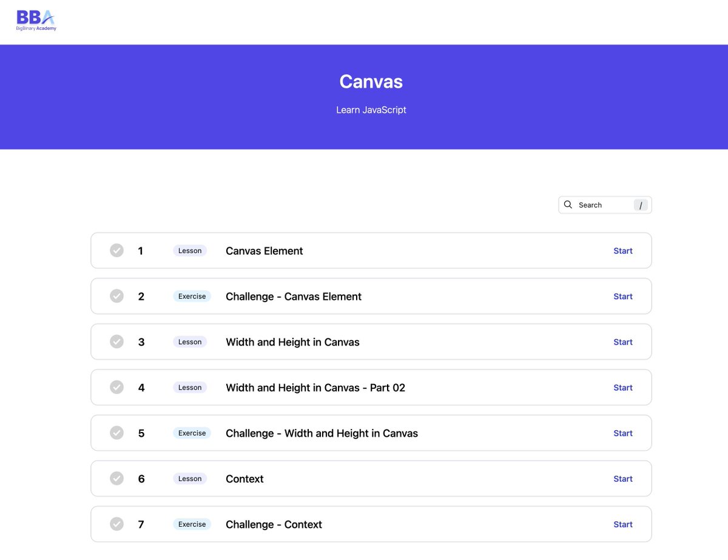Click the magnifier icon in search box

click(x=568, y=205)
